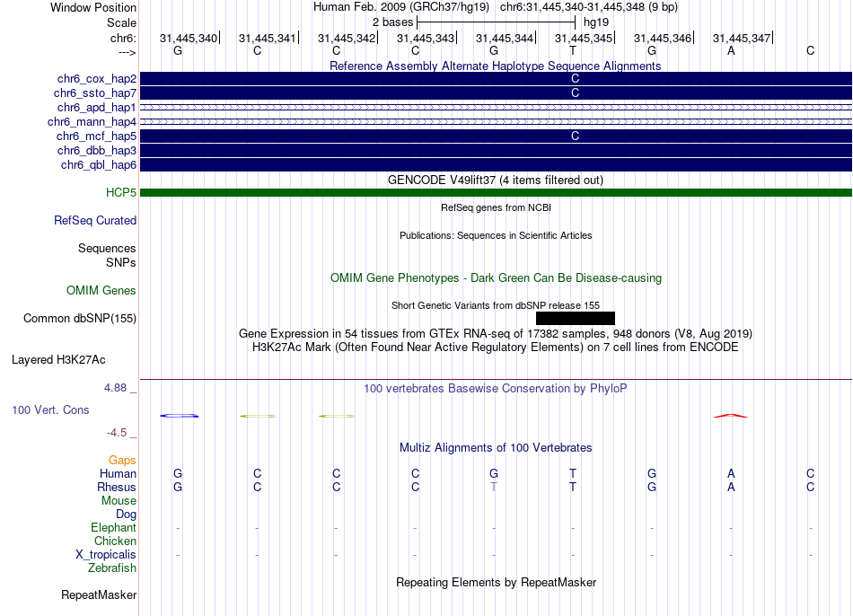853x616 pixels.
Task: Open the RefSeq Curated track label
Action: coord(94,220)
